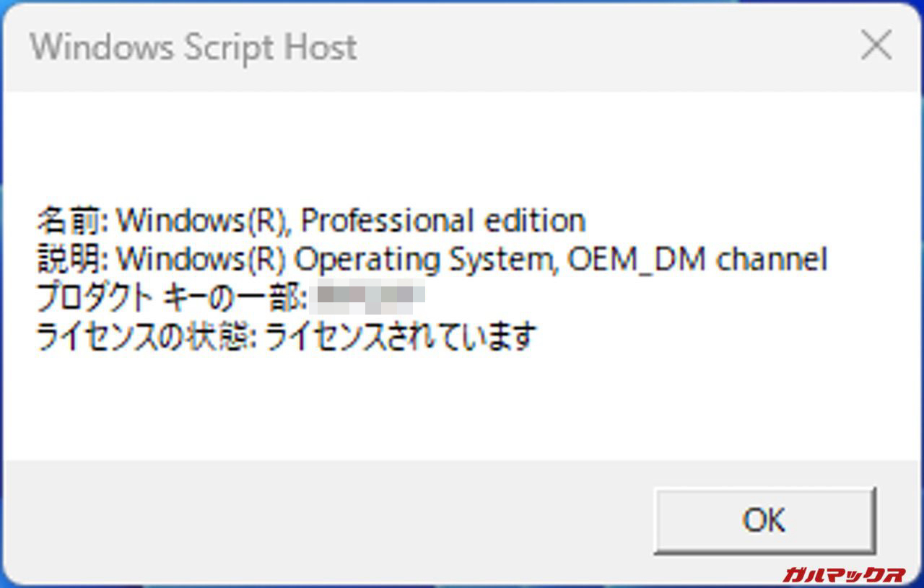Click the word Windows in the title bar
The image size is (924, 588).
pos(102,48)
